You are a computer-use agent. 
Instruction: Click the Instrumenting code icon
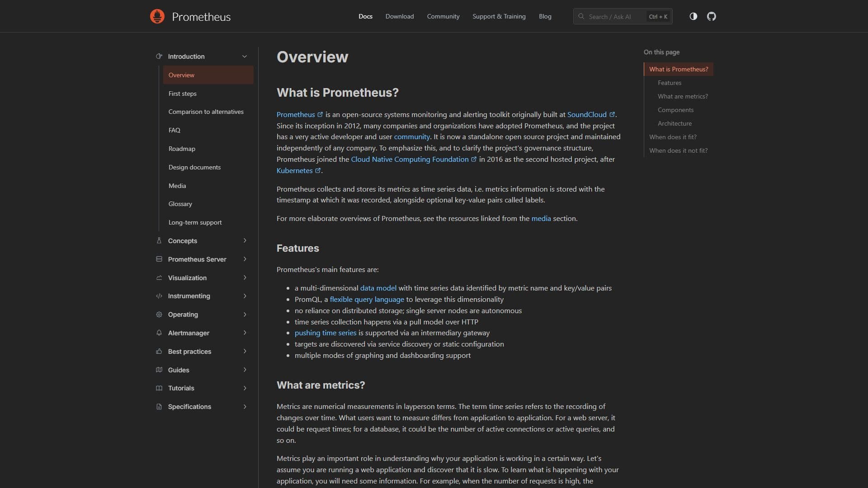[x=159, y=296]
